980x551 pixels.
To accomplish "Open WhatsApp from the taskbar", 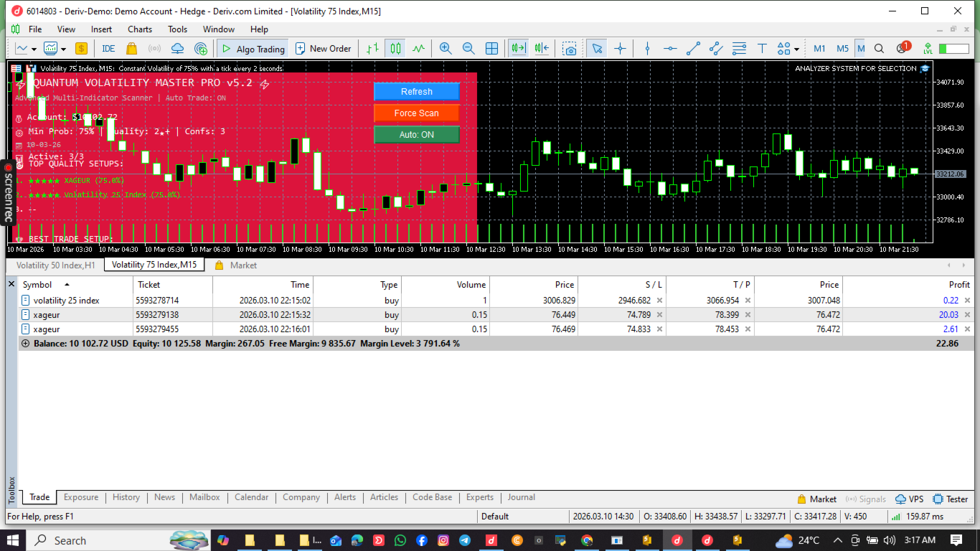I will pyautogui.click(x=400, y=540).
